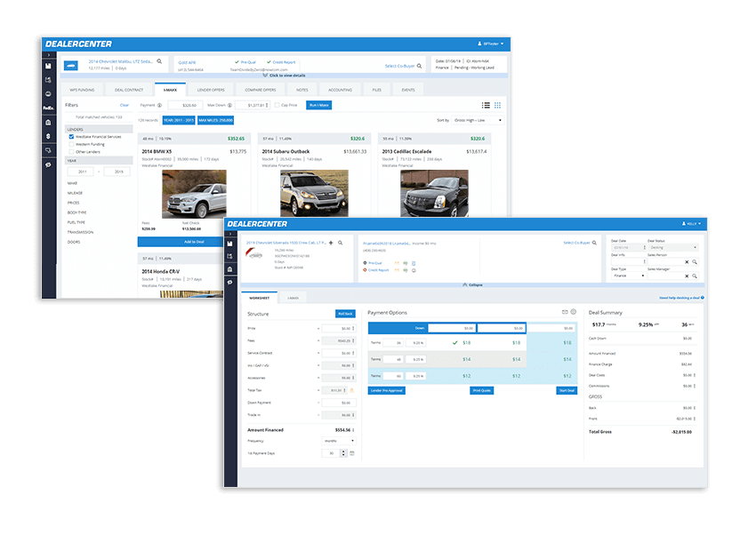Click search icon beside Select Co-Buyer in front window

[x=594, y=243]
